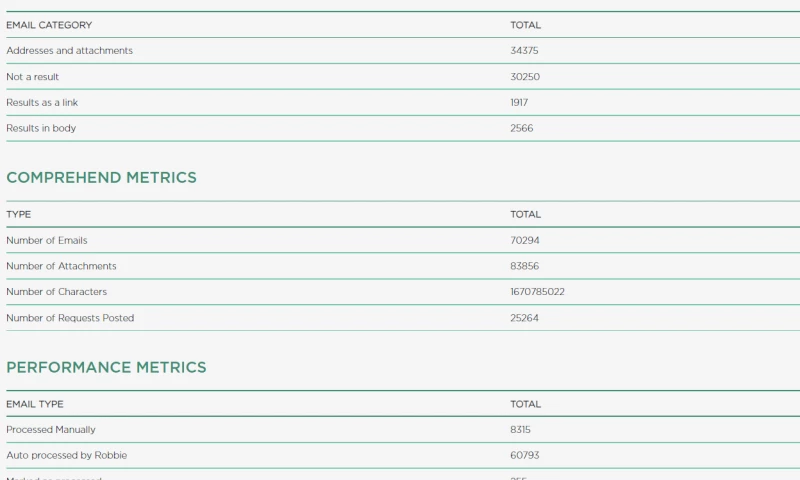The image size is (800, 480).
Task: Select the 2566 total value
Action: pyautogui.click(x=522, y=129)
